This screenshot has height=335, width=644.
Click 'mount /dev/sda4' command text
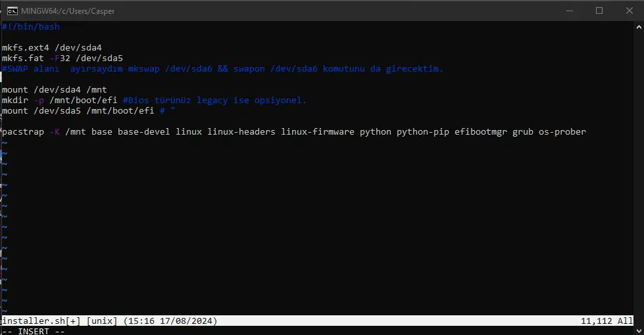[x=41, y=90]
